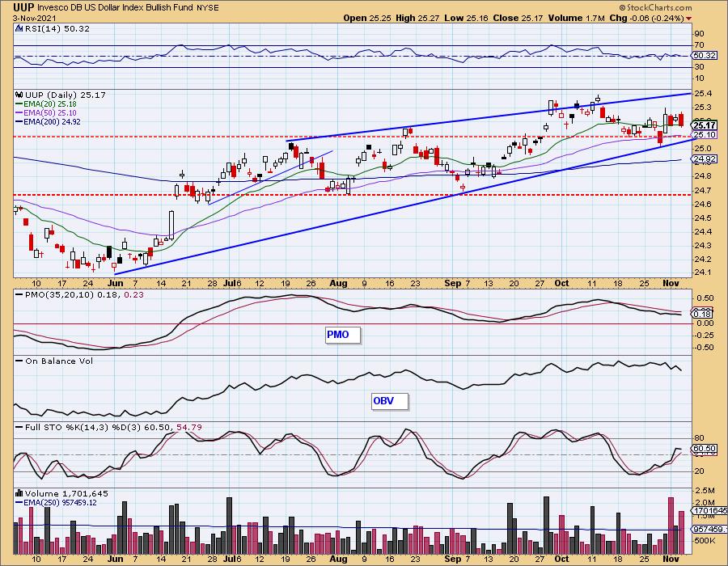Click the 24.1 price axis label
728x566 pixels.
pyautogui.click(x=704, y=272)
